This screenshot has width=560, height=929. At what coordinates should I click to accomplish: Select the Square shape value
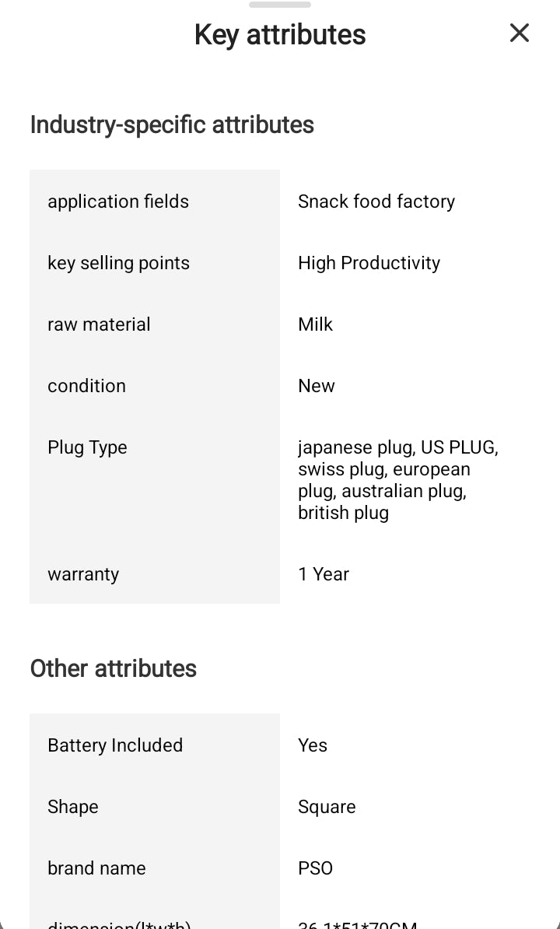[327, 807]
